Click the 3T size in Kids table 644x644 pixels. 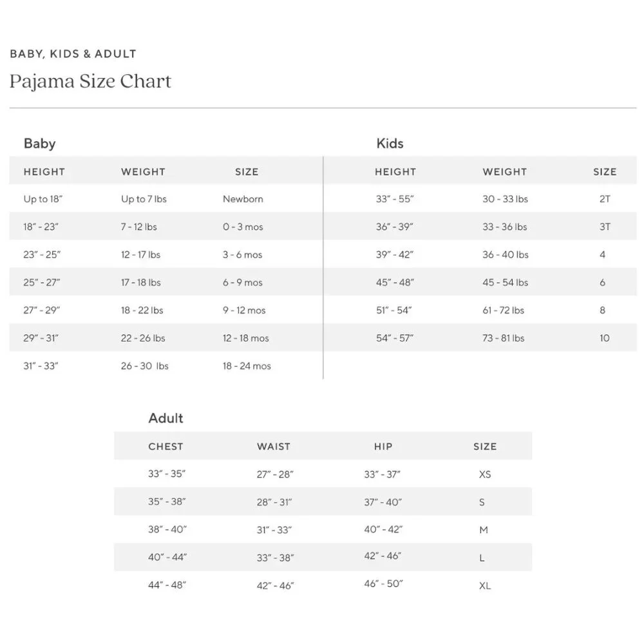(605, 227)
